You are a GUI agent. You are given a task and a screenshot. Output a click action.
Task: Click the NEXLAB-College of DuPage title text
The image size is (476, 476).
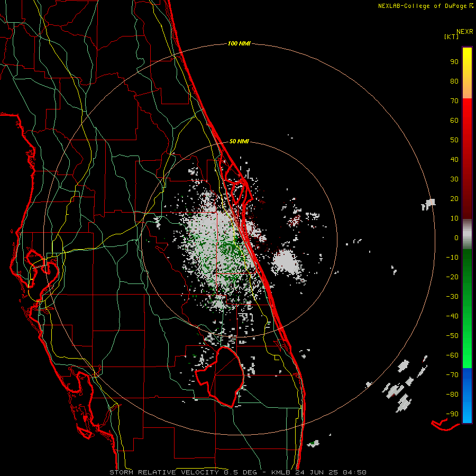coord(422,6)
